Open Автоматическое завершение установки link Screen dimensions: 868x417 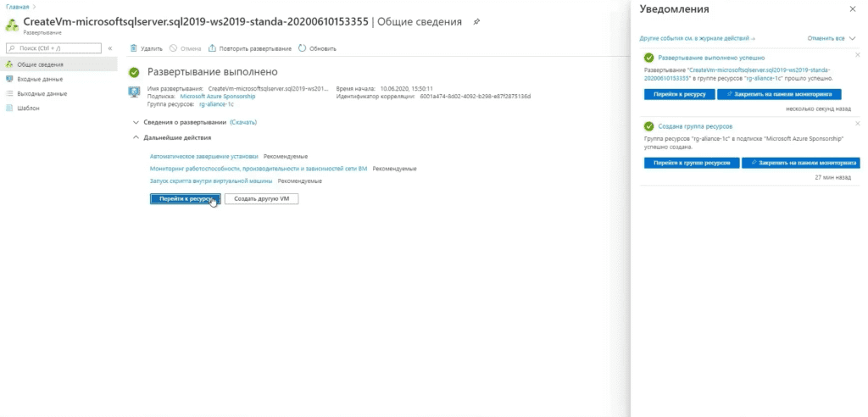203,156
